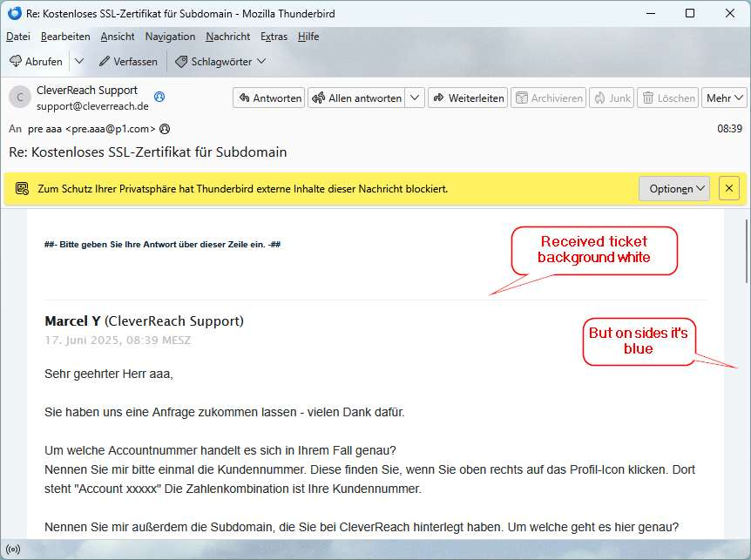Click the Weiterleiten forward button
The height and width of the screenshot is (560, 751).
click(468, 98)
